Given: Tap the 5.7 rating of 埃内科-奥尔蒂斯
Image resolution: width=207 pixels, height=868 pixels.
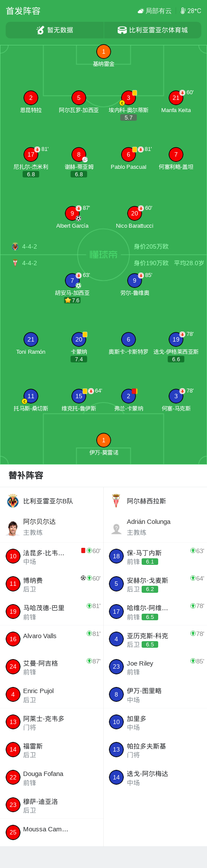Looking at the screenshot, I should (x=129, y=117).
